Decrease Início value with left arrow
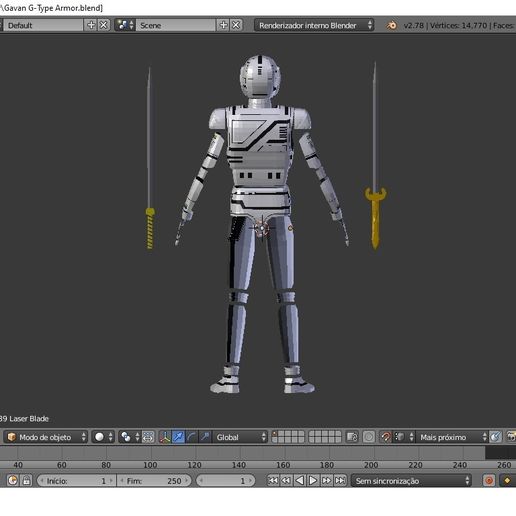Viewport: 516px width, 516px height. [42, 481]
